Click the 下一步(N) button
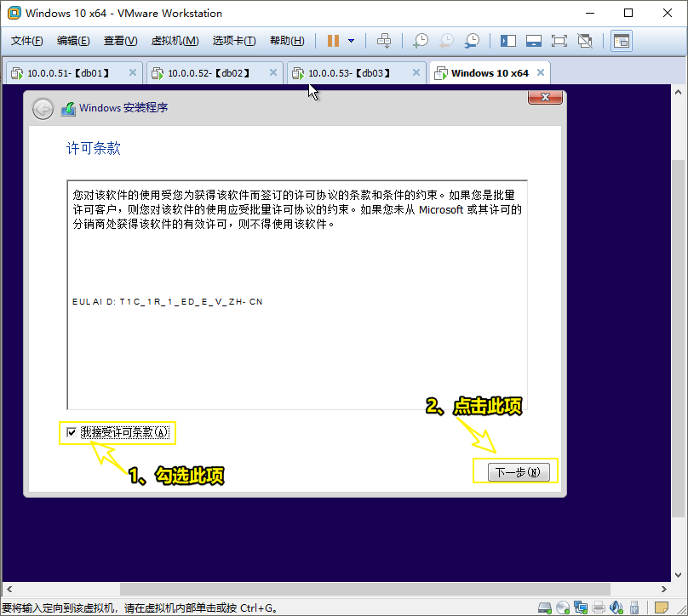Viewport: 688px width, 616px height. click(519, 472)
